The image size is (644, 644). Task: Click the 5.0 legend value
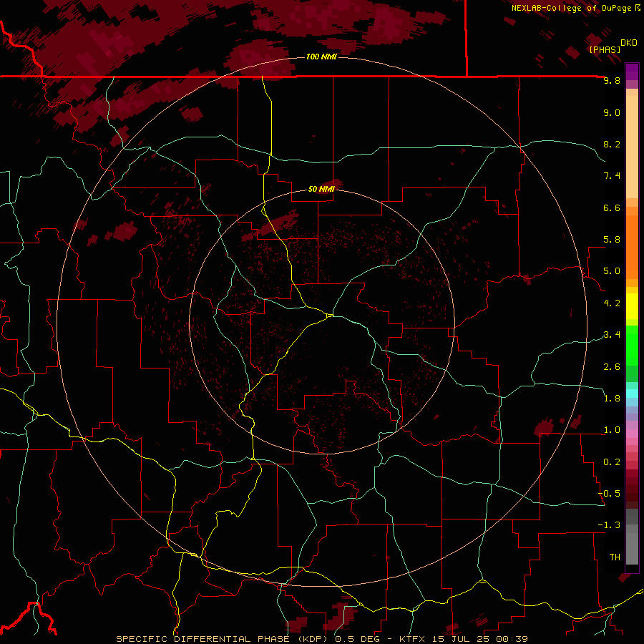coord(612,271)
